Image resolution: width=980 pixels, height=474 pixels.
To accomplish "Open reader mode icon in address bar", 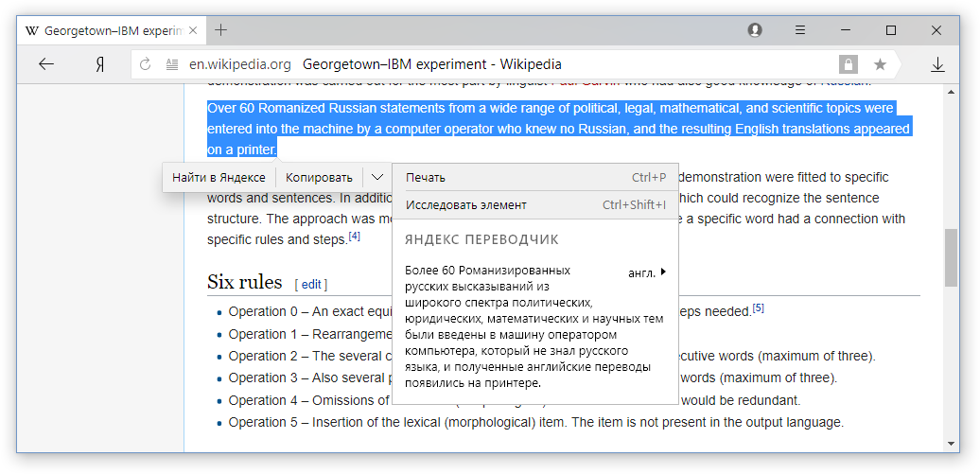I will point(171,64).
